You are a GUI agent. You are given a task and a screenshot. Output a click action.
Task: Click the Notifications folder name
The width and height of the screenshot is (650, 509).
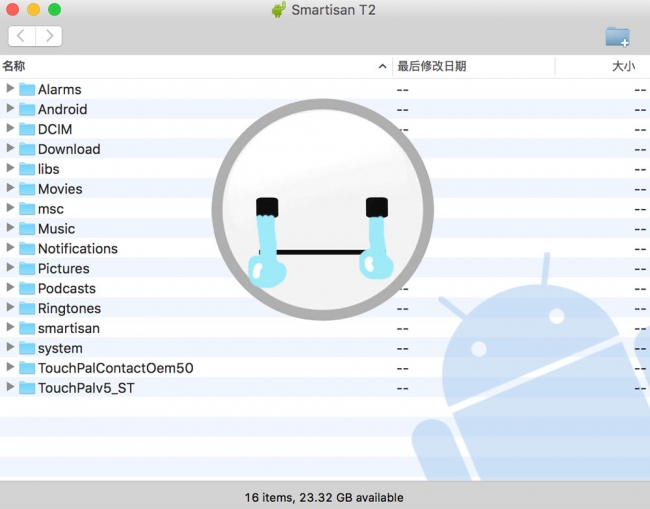point(78,249)
